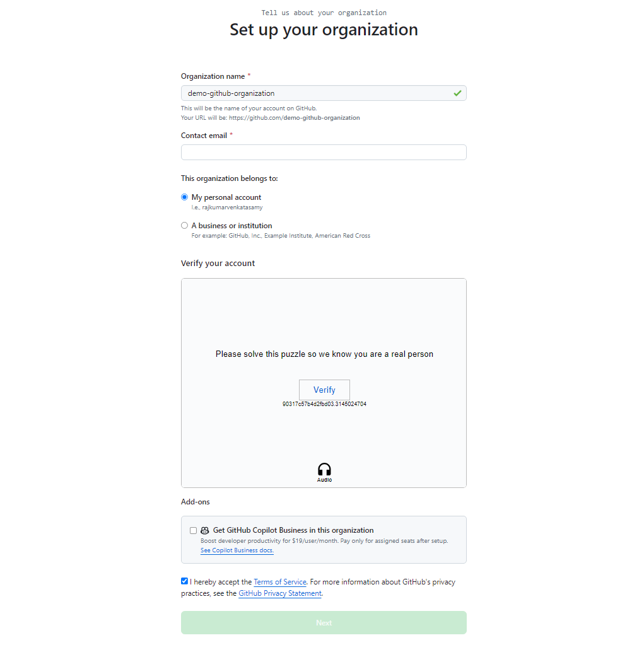
Task: Uncheck the Terms of Service acceptance box
Action: (184, 581)
